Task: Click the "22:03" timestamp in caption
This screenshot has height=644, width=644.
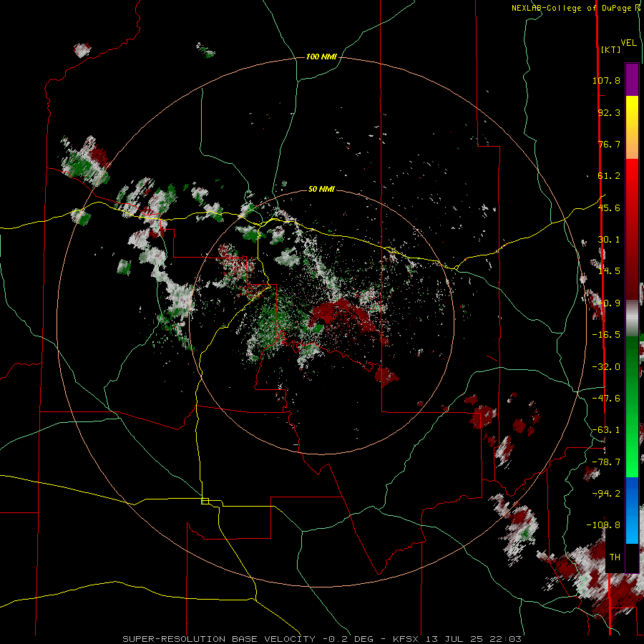Action: click(507, 639)
